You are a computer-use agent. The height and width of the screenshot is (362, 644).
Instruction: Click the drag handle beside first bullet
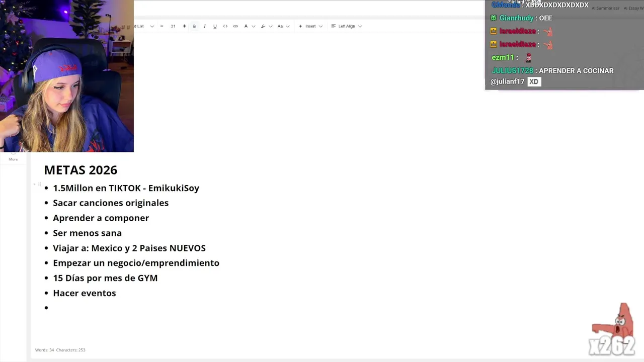[x=39, y=185]
